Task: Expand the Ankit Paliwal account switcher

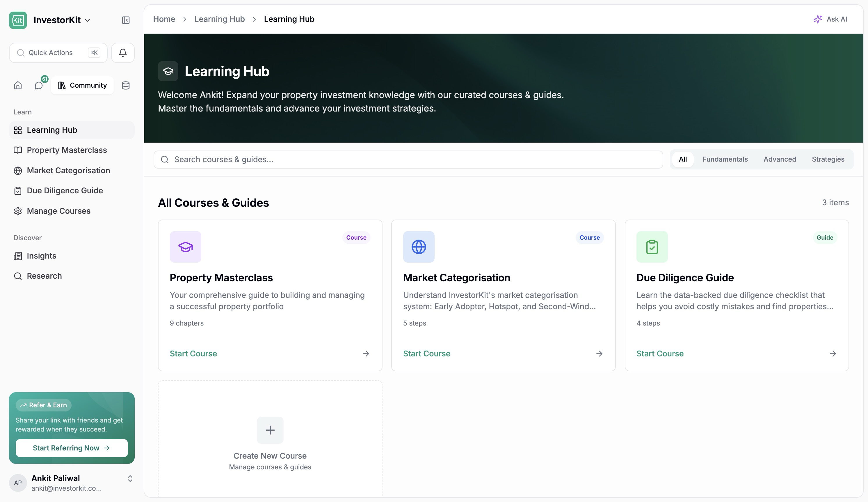Action: tap(130, 478)
